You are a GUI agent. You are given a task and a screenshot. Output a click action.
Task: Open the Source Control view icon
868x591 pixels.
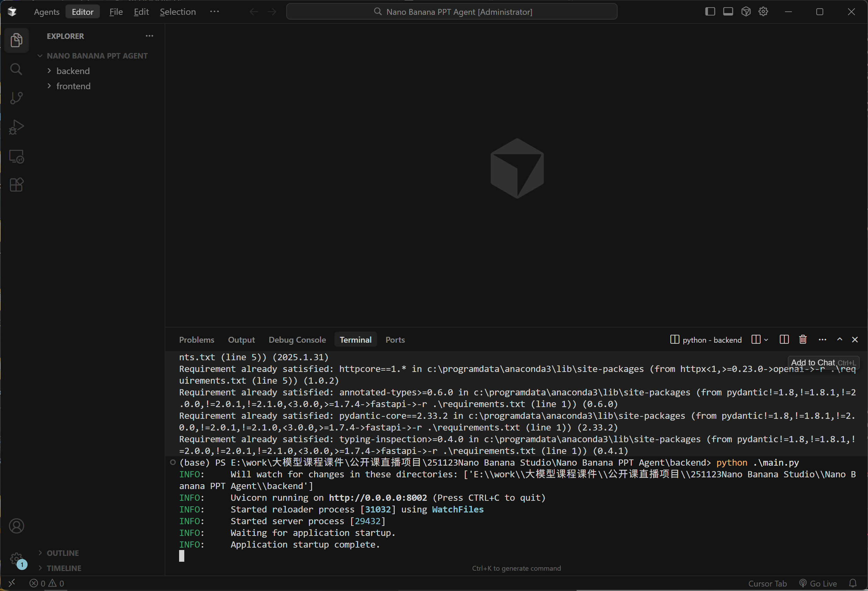(x=17, y=98)
